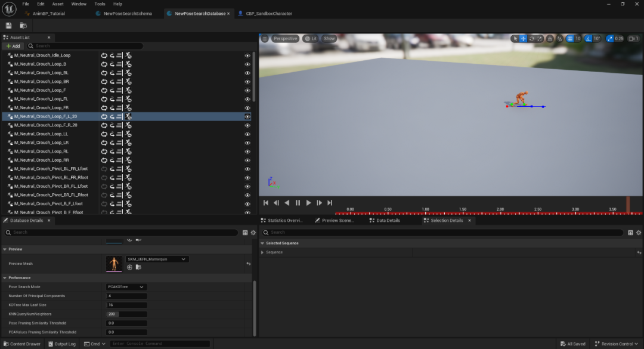This screenshot has width=644, height=349.
Task: Toggle surface snapping icon in viewport toolbar
Action: coord(559,39)
